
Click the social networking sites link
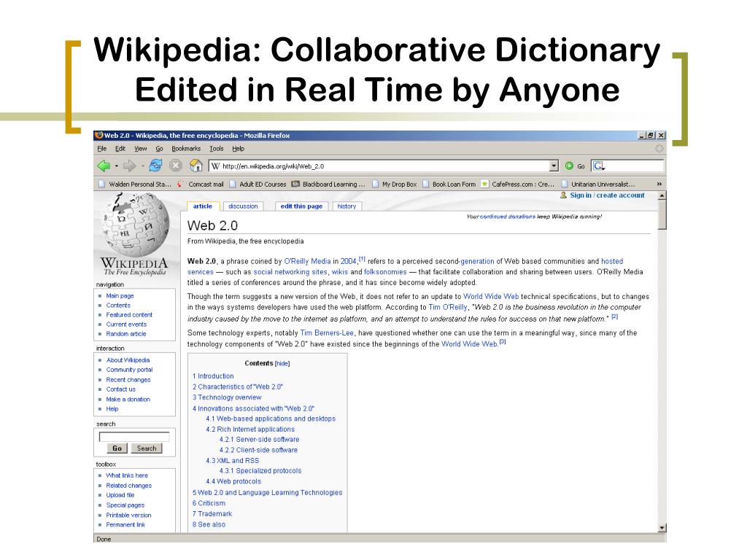pos(290,272)
